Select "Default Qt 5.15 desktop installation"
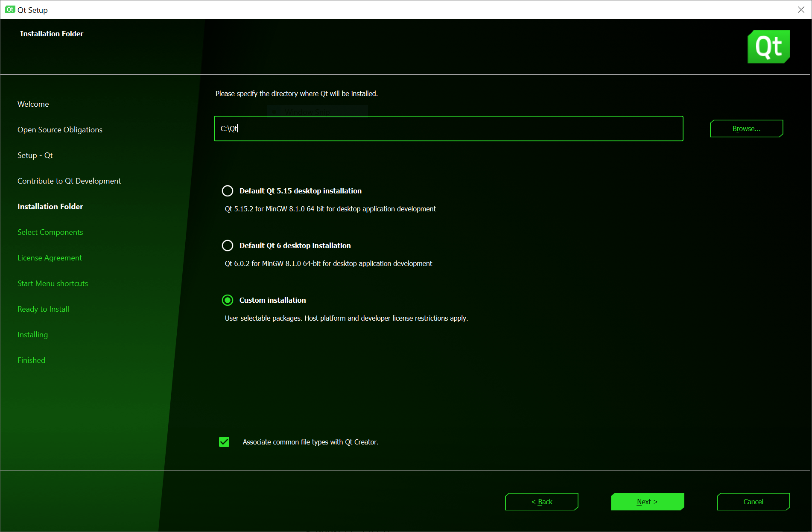Screen dimensions: 812x532 [228, 191]
